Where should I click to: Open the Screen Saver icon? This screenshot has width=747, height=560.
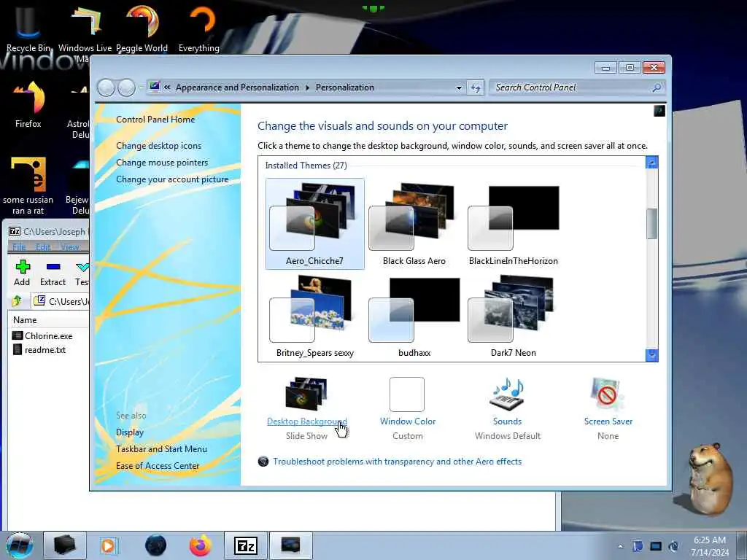coord(608,394)
